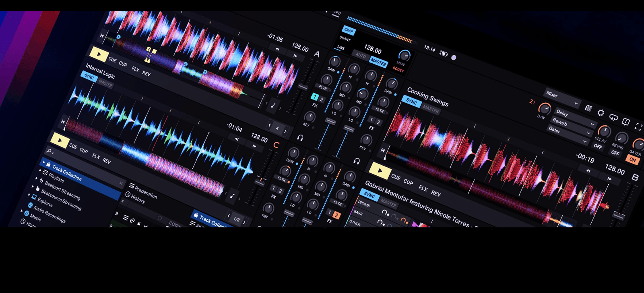644x293 pixels.
Task: Adjust the MAIN volume knob
Action: [x=404, y=55]
